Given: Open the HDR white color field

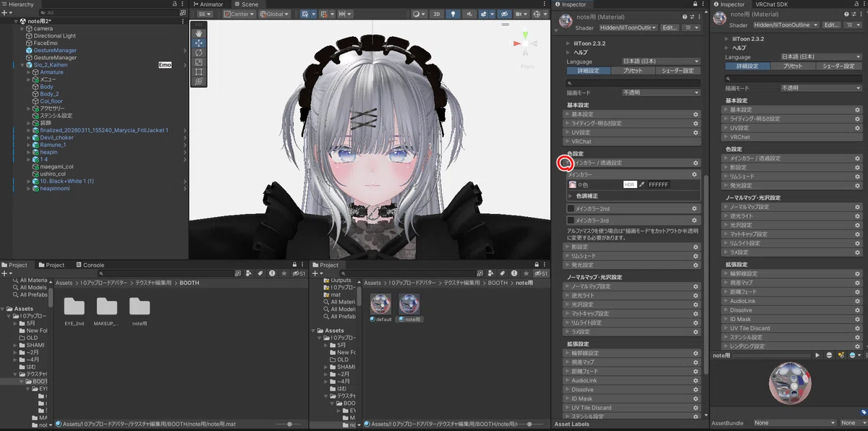Looking at the screenshot, I should coord(629,185).
